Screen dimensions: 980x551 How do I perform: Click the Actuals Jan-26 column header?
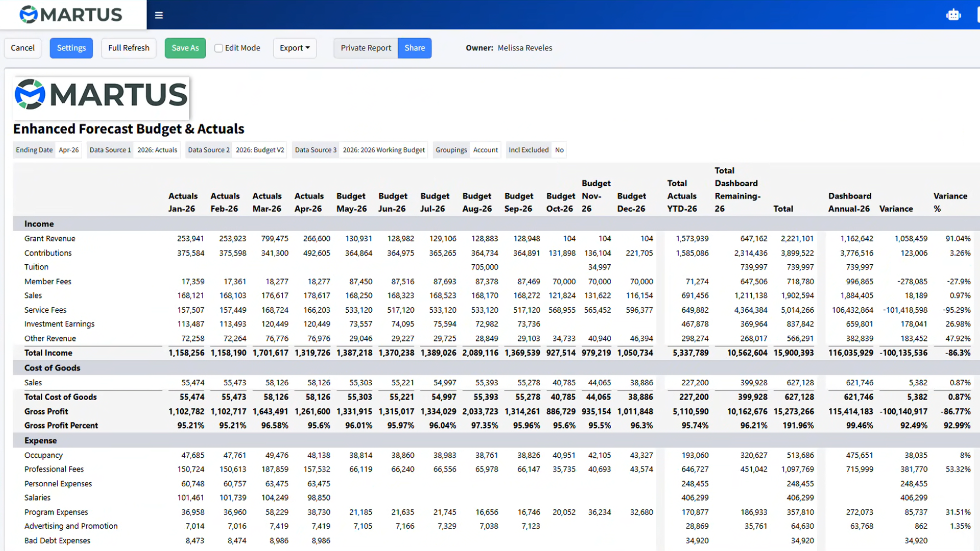pos(183,203)
